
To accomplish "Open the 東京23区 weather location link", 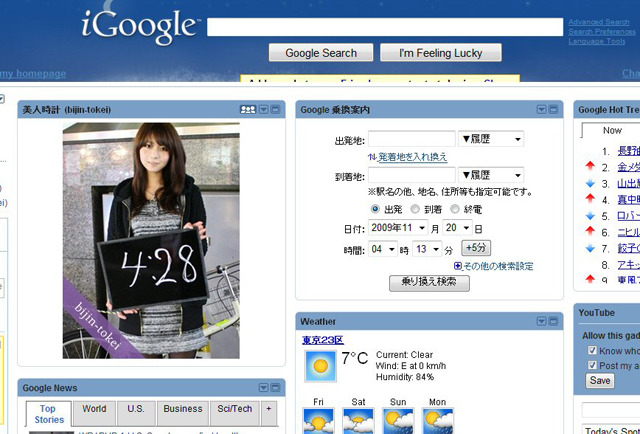I will [x=322, y=340].
